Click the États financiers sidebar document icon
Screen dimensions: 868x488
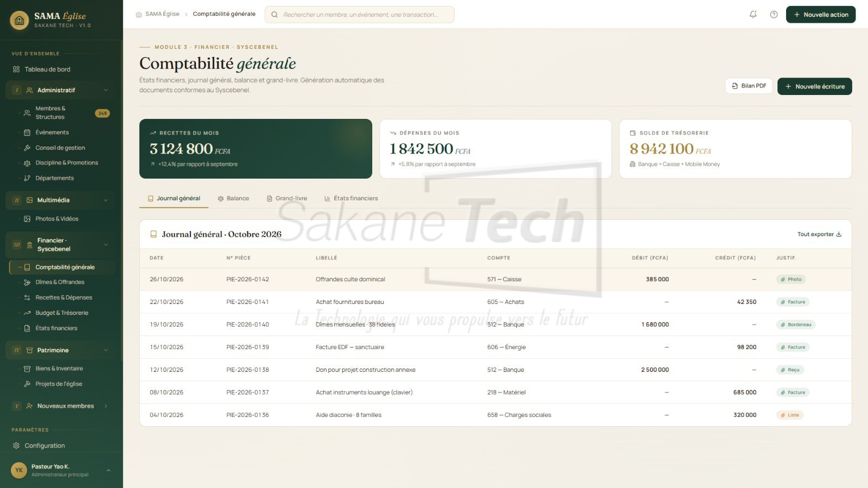click(27, 328)
